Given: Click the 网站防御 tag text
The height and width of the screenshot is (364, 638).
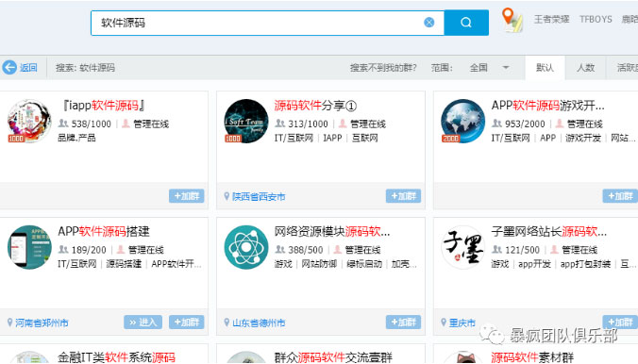Looking at the screenshot, I should 319,264.
